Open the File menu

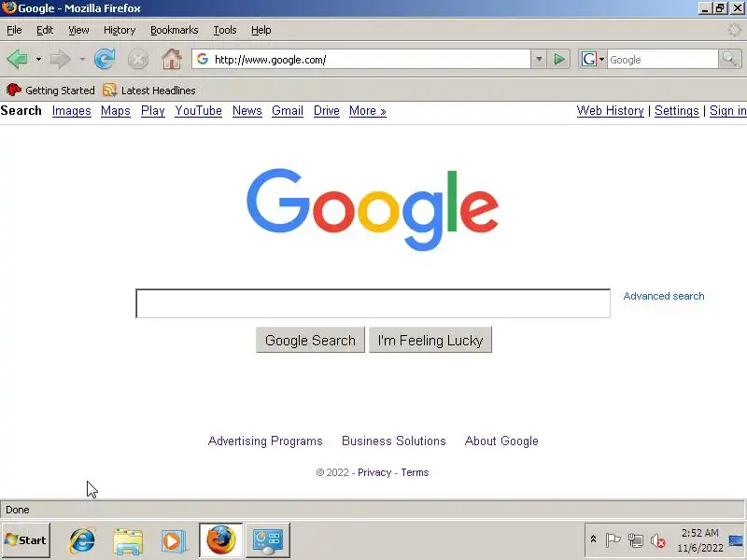coord(14,30)
